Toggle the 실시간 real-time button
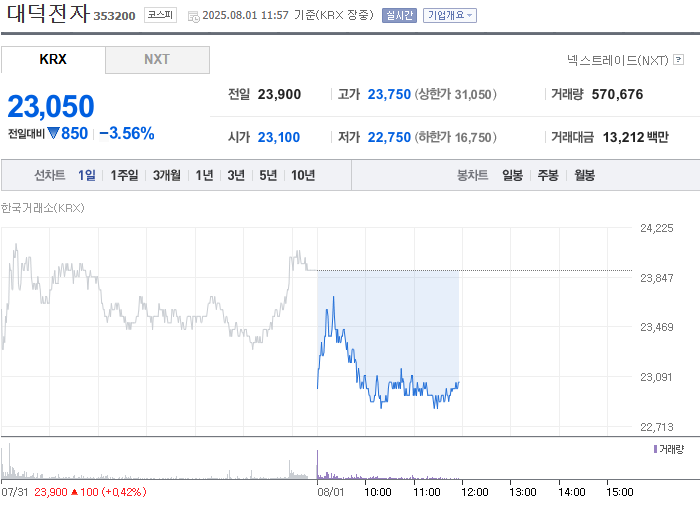Image resolution: width=700 pixels, height=505 pixels. tap(399, 16)
